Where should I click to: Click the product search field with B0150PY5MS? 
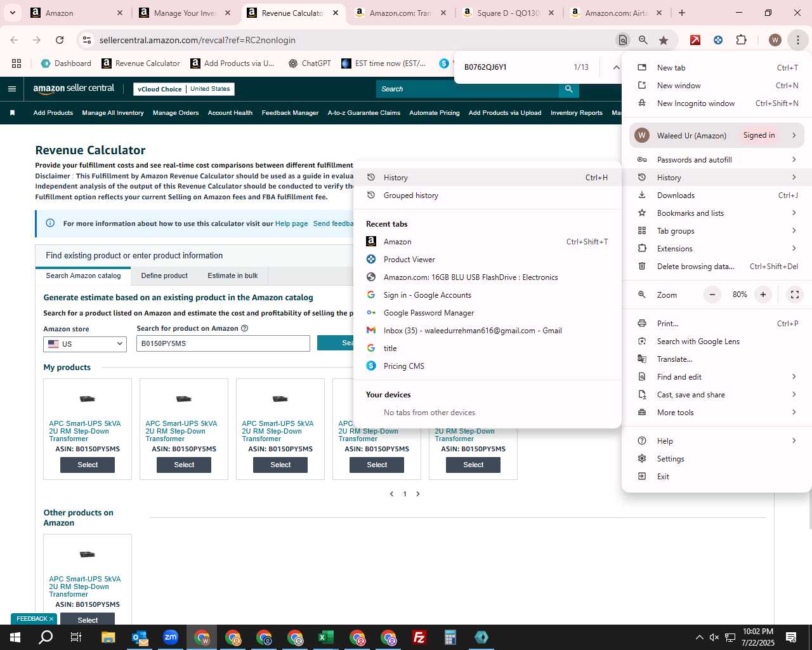click(x=223, y=343)
